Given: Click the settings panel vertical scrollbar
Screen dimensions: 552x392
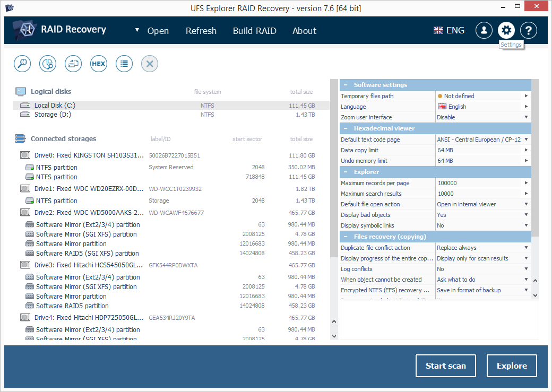Looking at the screenshot, I should pos(535,159).
